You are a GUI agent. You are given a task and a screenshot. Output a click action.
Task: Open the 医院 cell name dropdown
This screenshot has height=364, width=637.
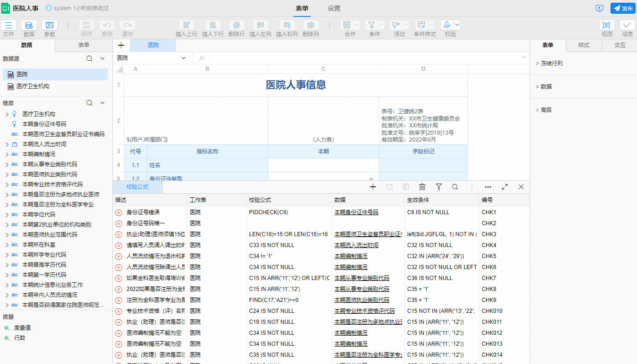[x=183, y=58]
